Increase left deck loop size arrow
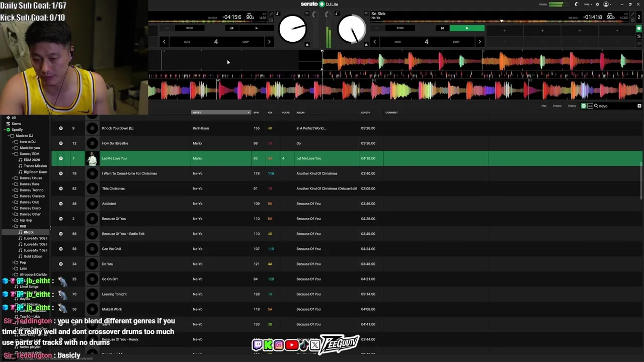This screenshot has width=644, height=362. 269,42
